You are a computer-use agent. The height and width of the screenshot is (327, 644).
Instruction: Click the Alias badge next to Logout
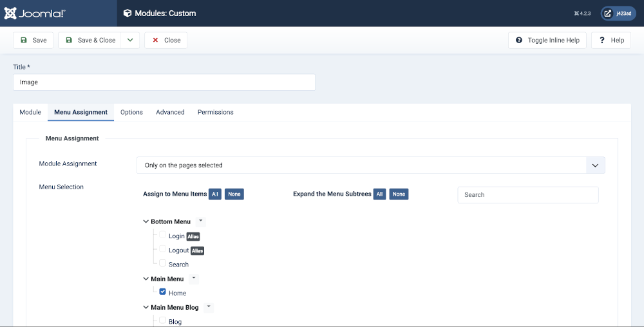click(198, 250)
